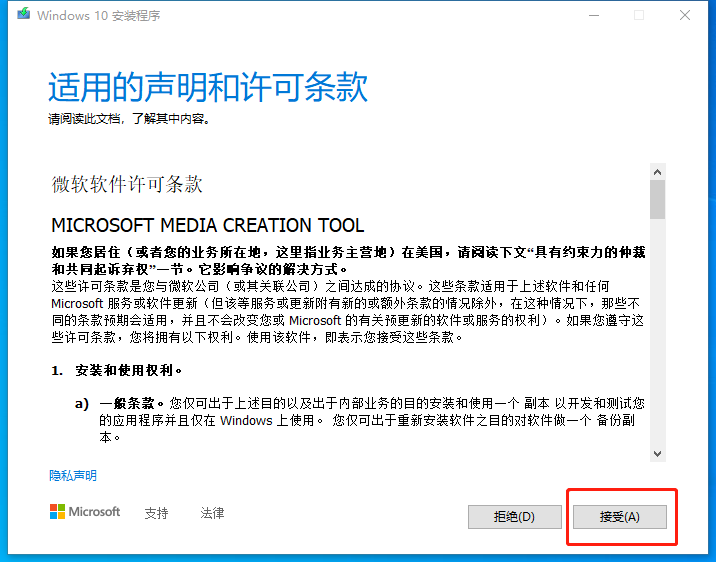Click the greyed-out maximize window button
This screenshot has height=562, width=716.
639,15
